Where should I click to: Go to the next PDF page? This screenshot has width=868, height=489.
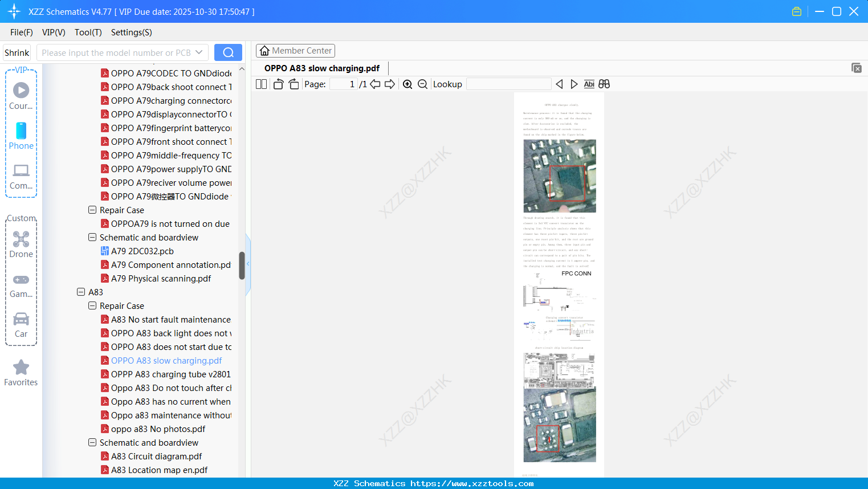pyautogui.click(x=390, y=84)
